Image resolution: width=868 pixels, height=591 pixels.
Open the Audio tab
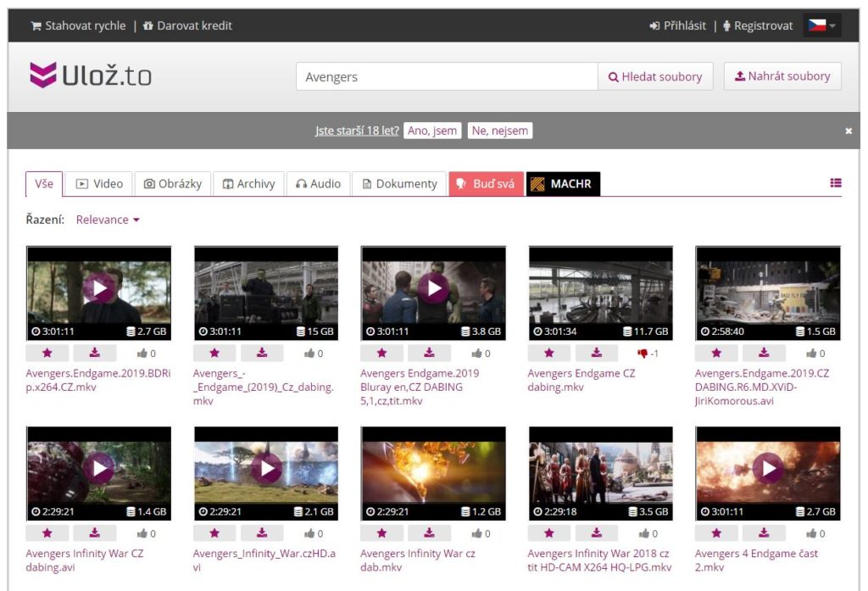(319, 184)
